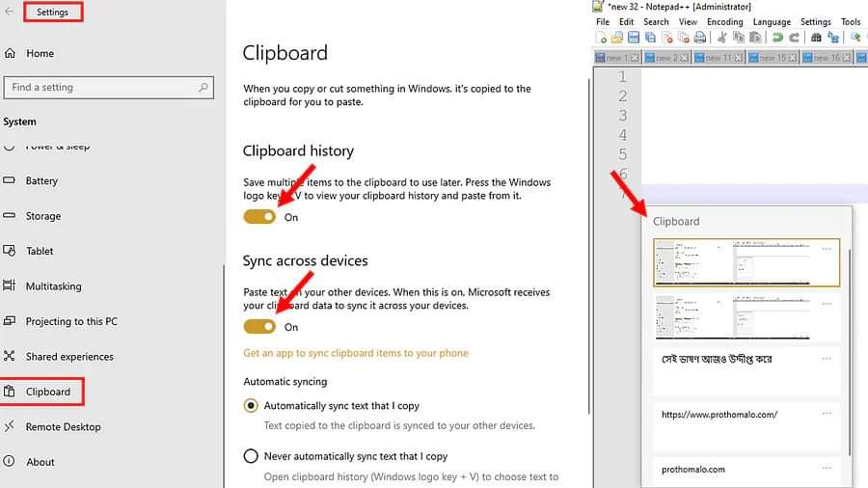Open Multitasking settings icon
The width and height of the screenshot is (868, 488).
(9, 285)
